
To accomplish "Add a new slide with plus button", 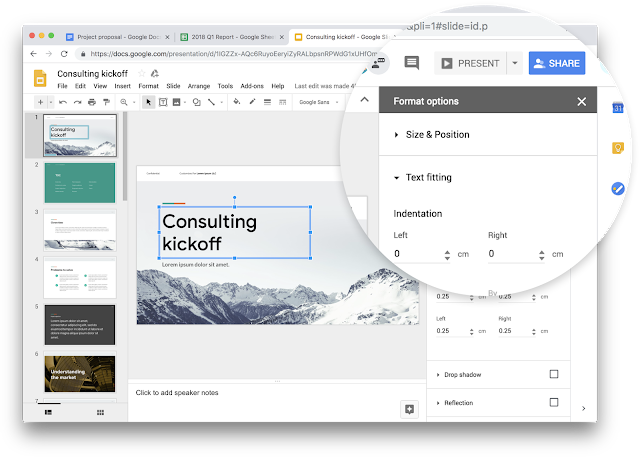I will [x=40, y=102].
